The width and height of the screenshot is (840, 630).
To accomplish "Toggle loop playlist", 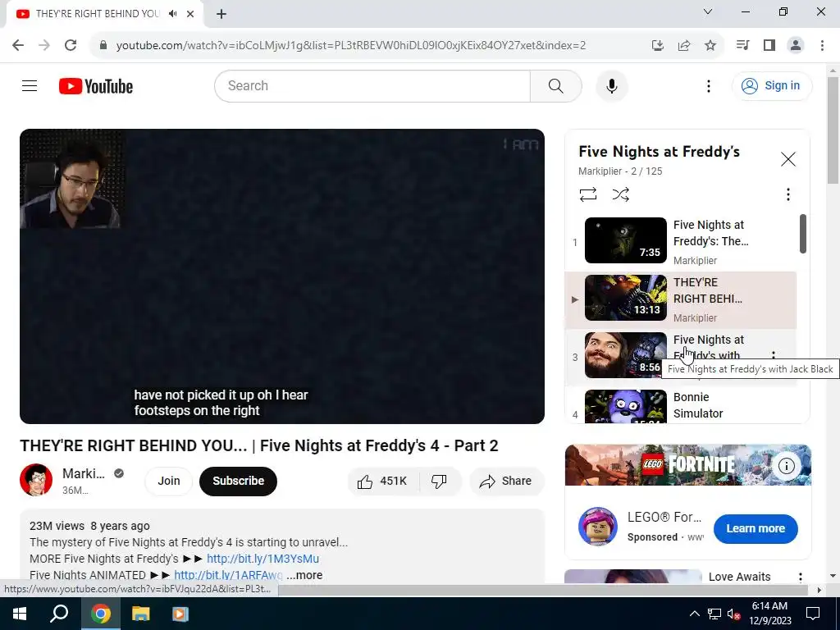I will click(587, 194).
